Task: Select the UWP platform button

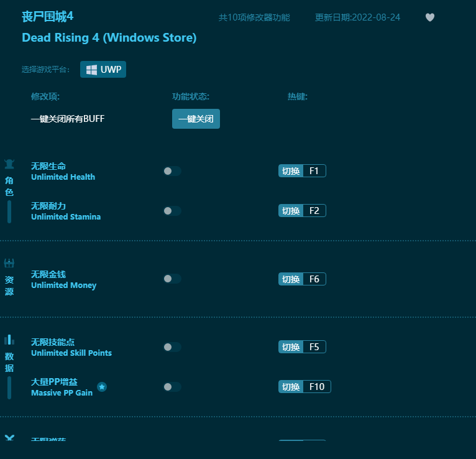Action: coord(103,69)
